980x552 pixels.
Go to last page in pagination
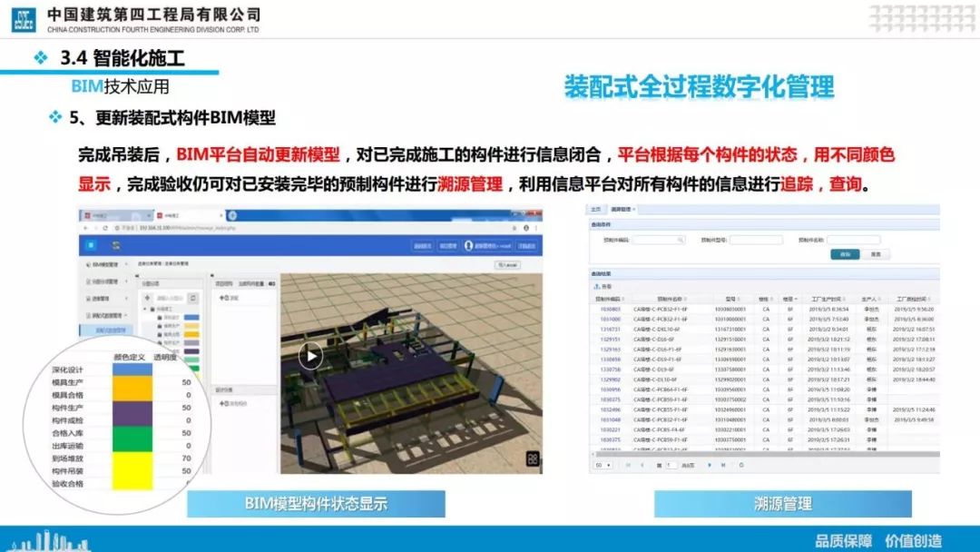[x=723, y=465]
